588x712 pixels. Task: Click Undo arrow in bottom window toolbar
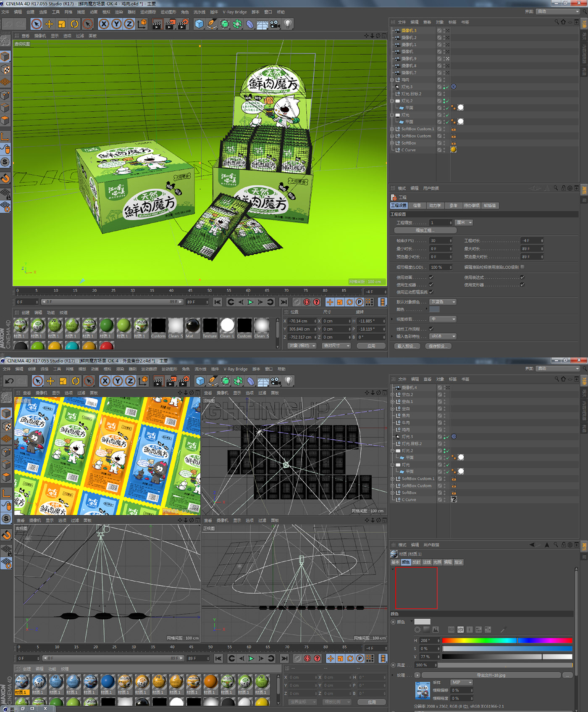[9, 381]
